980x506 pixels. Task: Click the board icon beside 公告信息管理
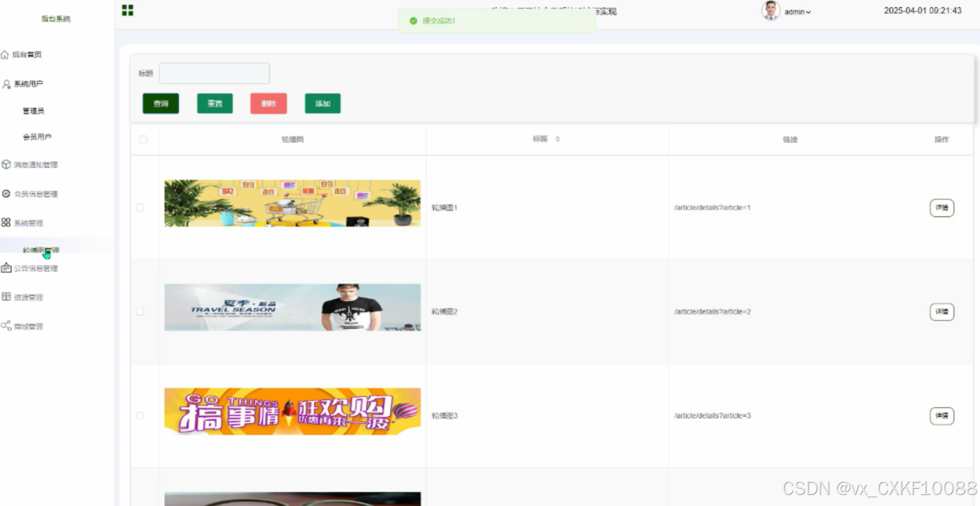click(6, 268)
